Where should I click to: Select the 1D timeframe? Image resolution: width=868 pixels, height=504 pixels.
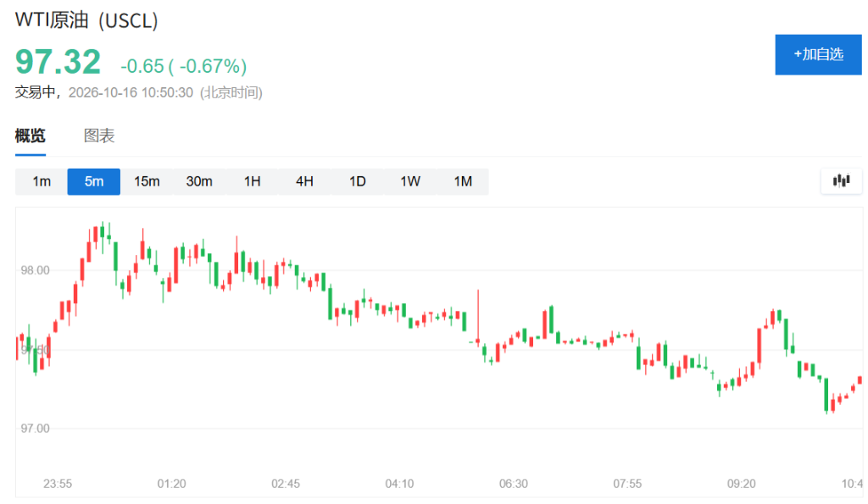(x=357, y=181)
